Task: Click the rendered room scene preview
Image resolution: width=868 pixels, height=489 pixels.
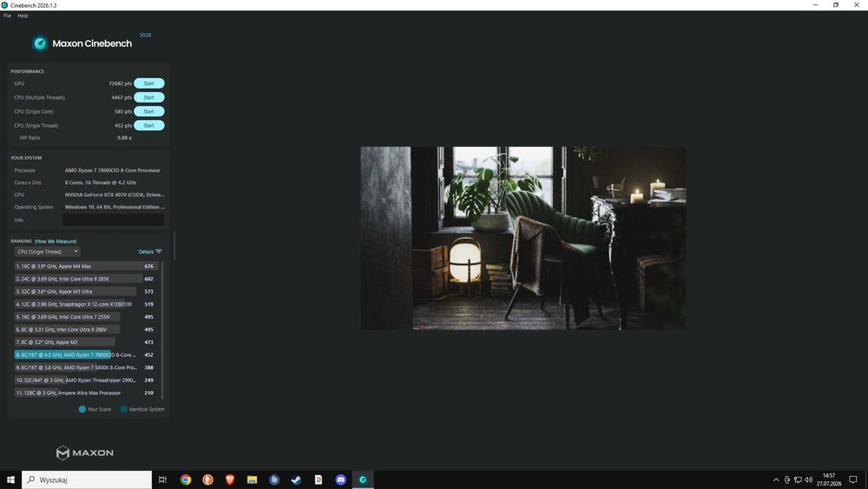Action: pos(523,238)
